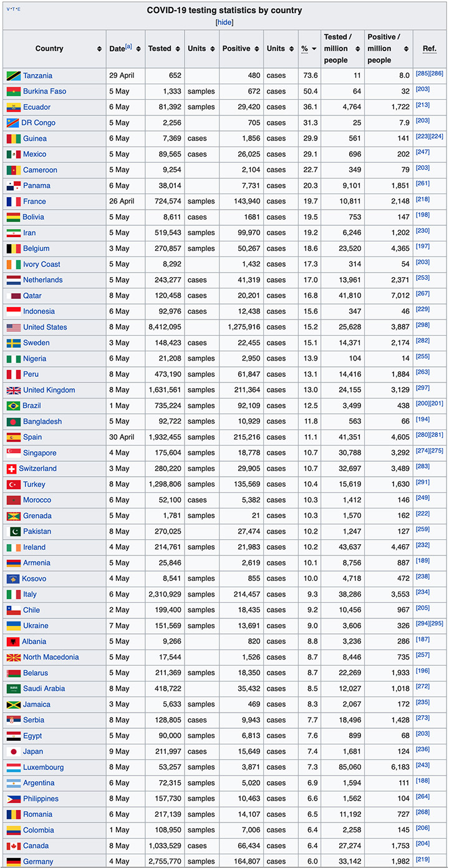Collapse table using the hide toggle

(224, 22)
